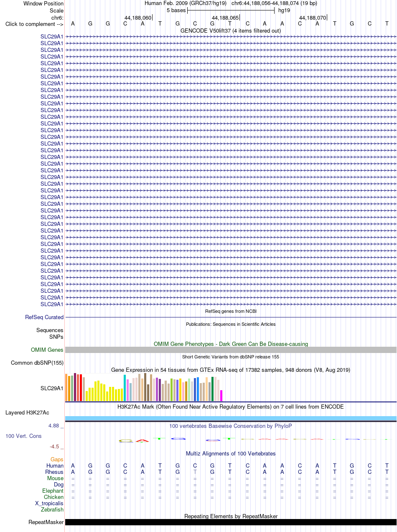Open 'RefSeq genes from NCBI' track title
The height and width of the screenshot is (532, 397).
click(x=231, y=312)
